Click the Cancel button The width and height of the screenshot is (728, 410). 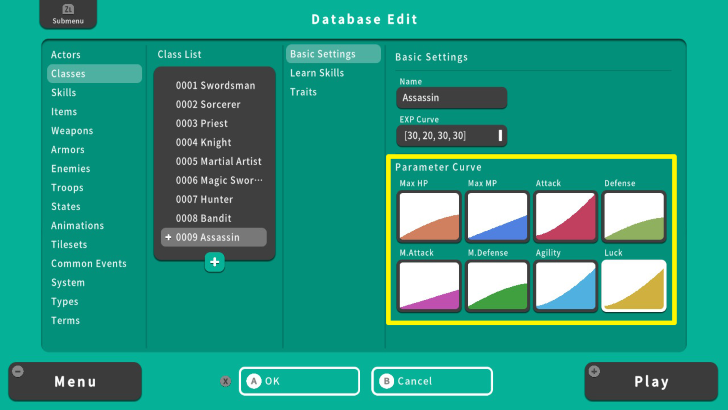[x=432, y=381]
